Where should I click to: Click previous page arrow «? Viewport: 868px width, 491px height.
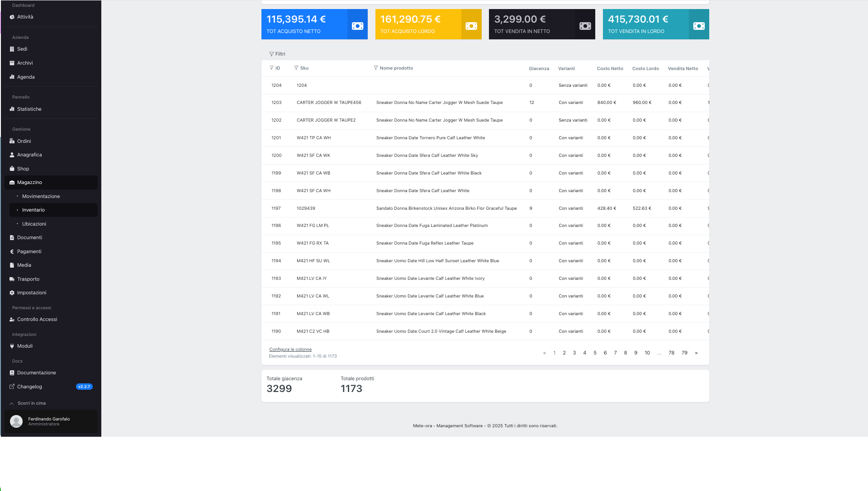point(544,353)
